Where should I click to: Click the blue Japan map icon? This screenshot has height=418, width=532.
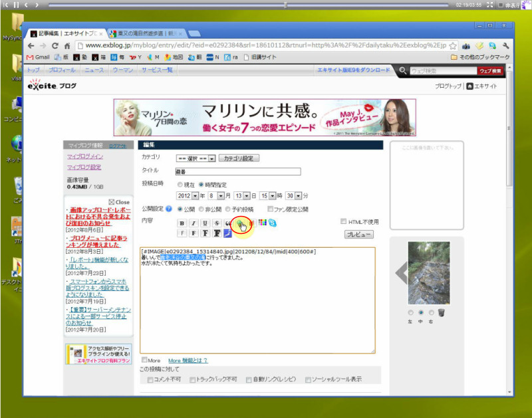click(x=227, y=233)
